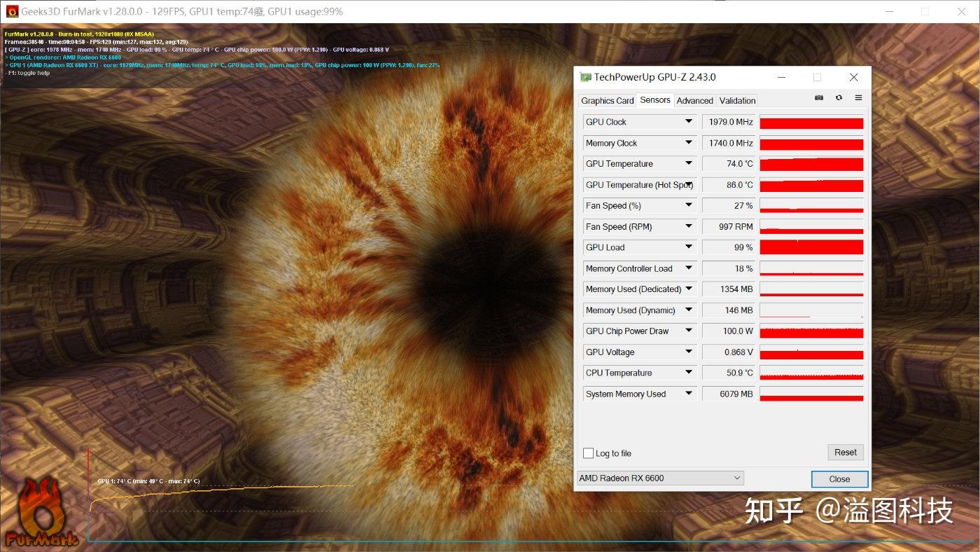Click the 74.0 °C temperature value

[729, 164]
